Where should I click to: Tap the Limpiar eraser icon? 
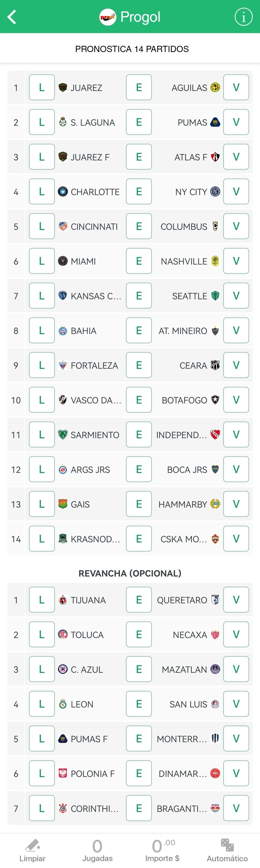pos(32,845)
